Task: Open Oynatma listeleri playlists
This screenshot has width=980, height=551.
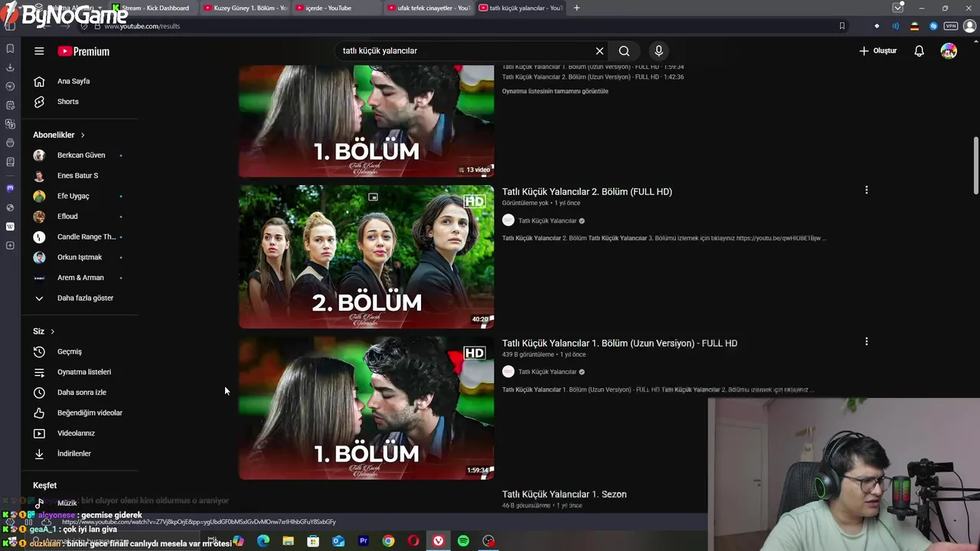Action: [x=83, y=372]
